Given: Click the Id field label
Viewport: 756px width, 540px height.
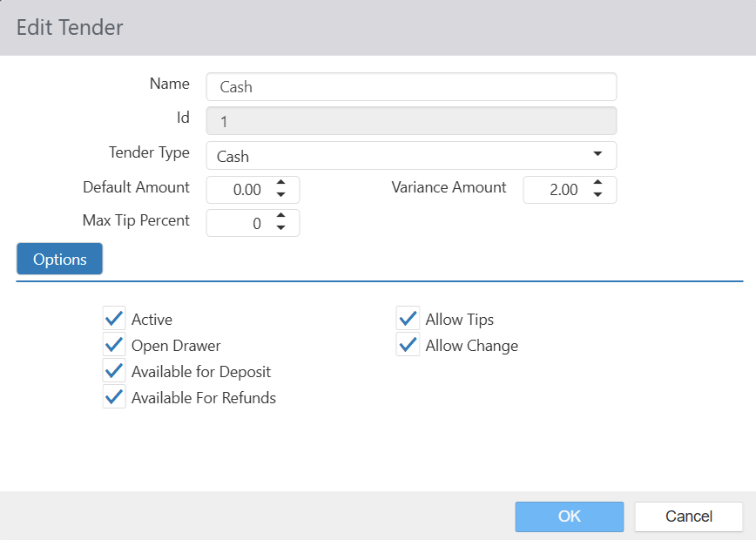Looking at the screenshot, I should 183,118.
